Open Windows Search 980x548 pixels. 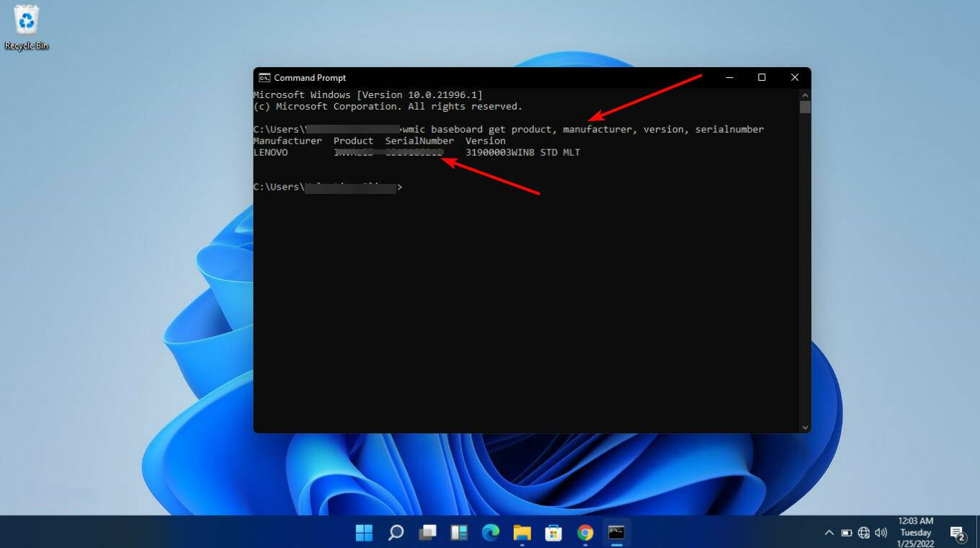[396, 532]
